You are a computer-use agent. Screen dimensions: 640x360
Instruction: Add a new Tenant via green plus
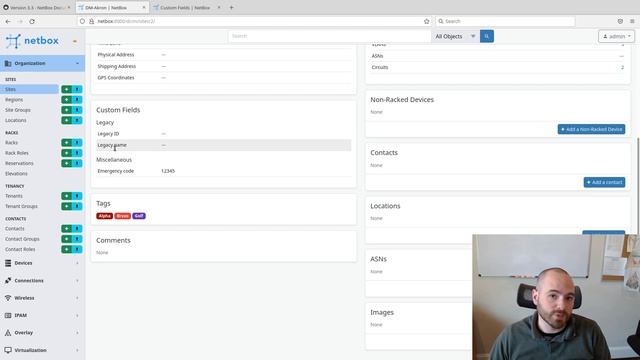tap(67, 196)
